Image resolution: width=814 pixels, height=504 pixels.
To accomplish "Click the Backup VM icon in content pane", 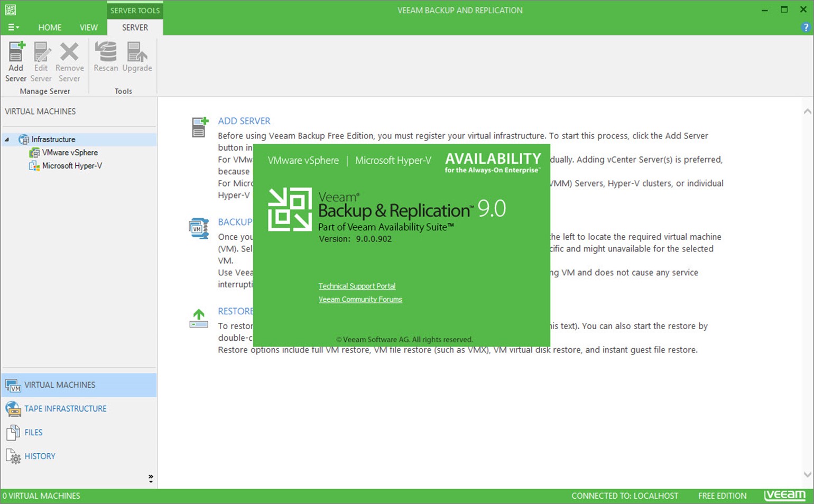I will pyautogui.click(x=199, y=228).
